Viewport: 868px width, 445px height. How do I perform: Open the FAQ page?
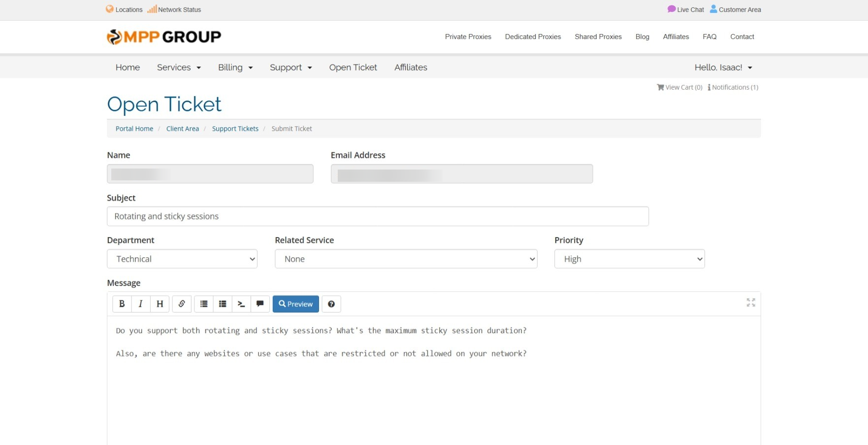pyautogui.click(x=709, y=37)
